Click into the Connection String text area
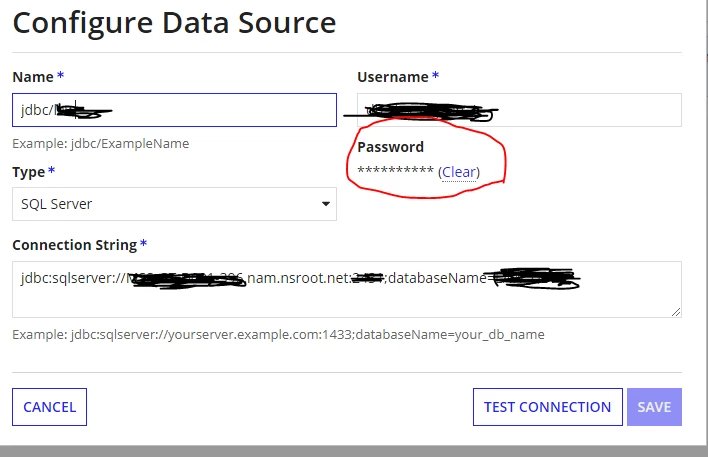708x457 pixels. coord(347,289)
